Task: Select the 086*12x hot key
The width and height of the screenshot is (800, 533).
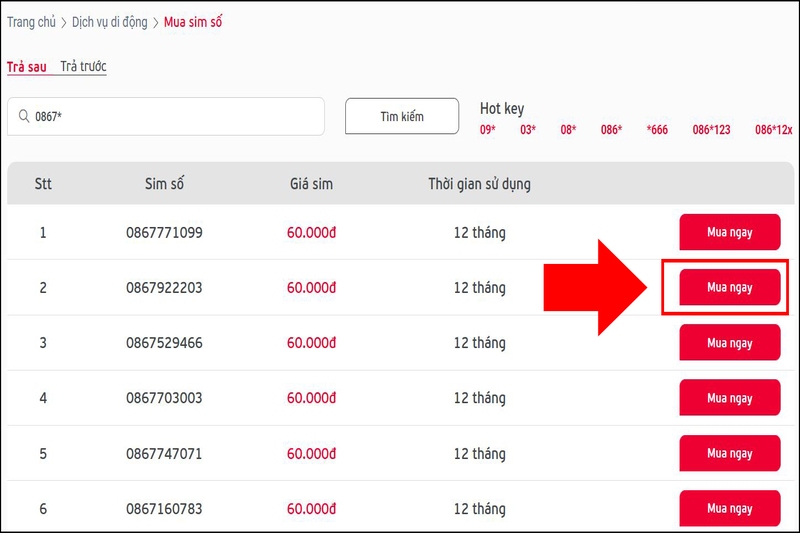Action: click(773, 130)
